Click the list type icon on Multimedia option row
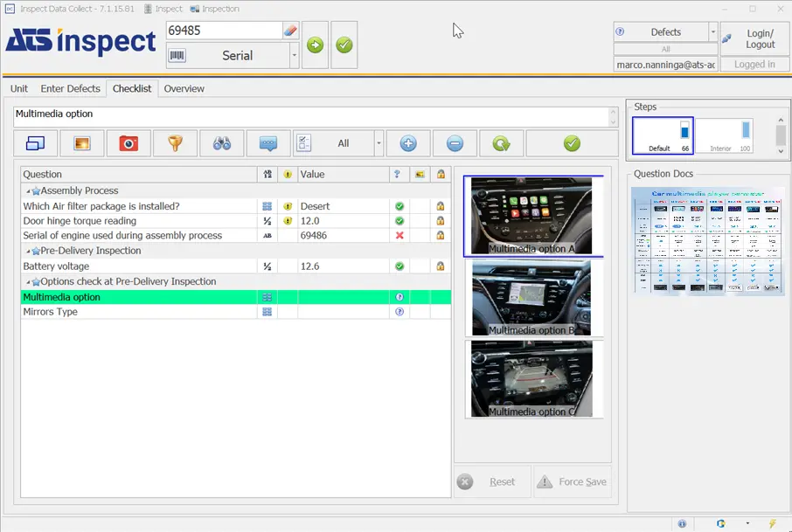The height and width of the screenshot is (532, 792). click(267, 297)
